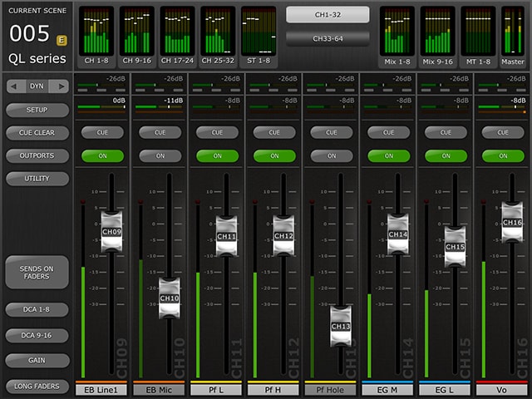
Task: Mute the Vo channel CH16
Action: (x=502, y=155)
